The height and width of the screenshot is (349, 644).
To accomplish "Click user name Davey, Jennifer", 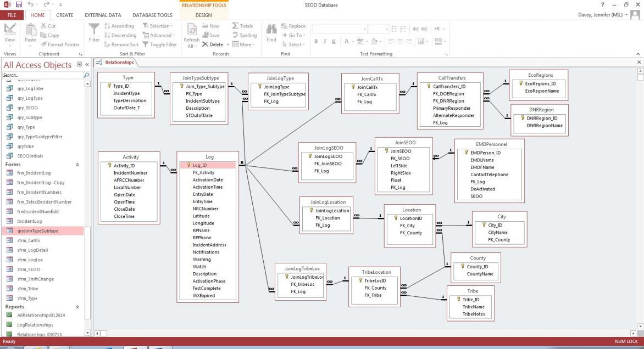I will coord(601,15).
